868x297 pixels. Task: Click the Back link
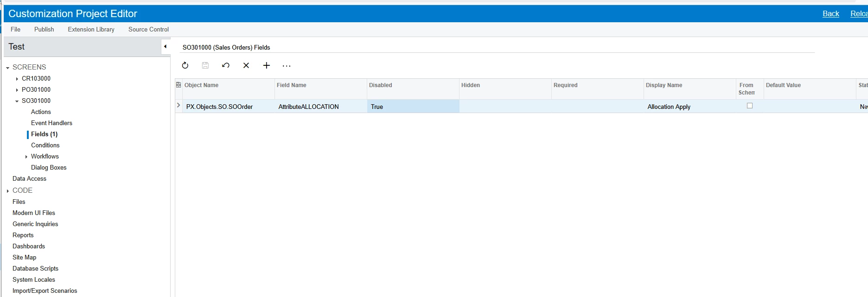[830, 13]
